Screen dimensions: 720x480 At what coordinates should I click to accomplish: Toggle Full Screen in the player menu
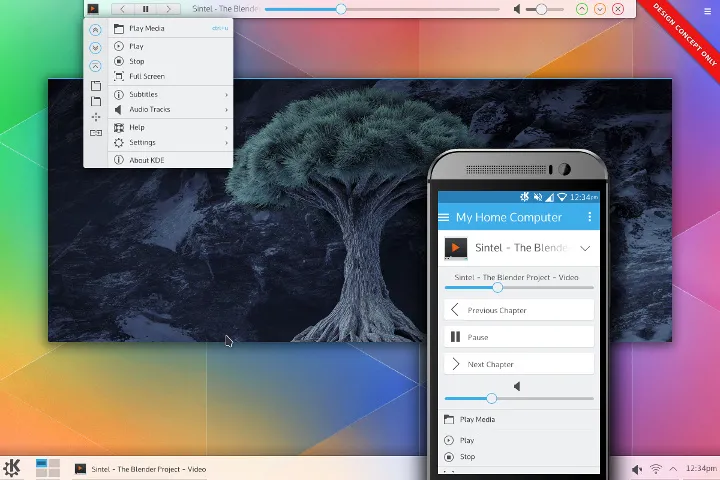[147, 76]
